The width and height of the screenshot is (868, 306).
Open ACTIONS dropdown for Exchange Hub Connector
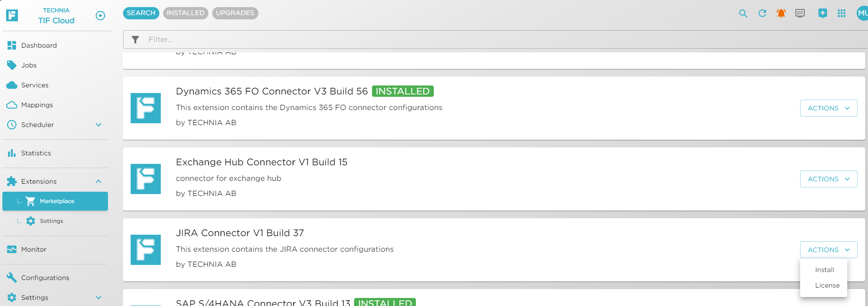click(x=828, y=179)
